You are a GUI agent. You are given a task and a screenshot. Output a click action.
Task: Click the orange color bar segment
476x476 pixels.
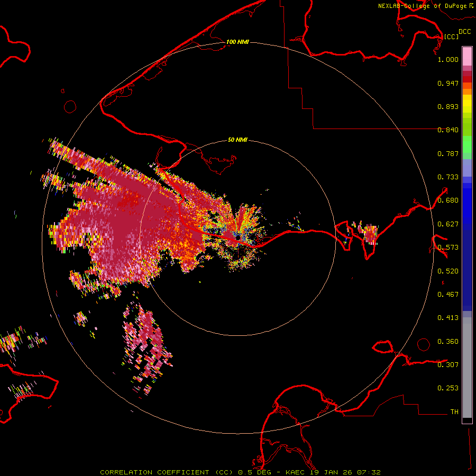(467, 91)
